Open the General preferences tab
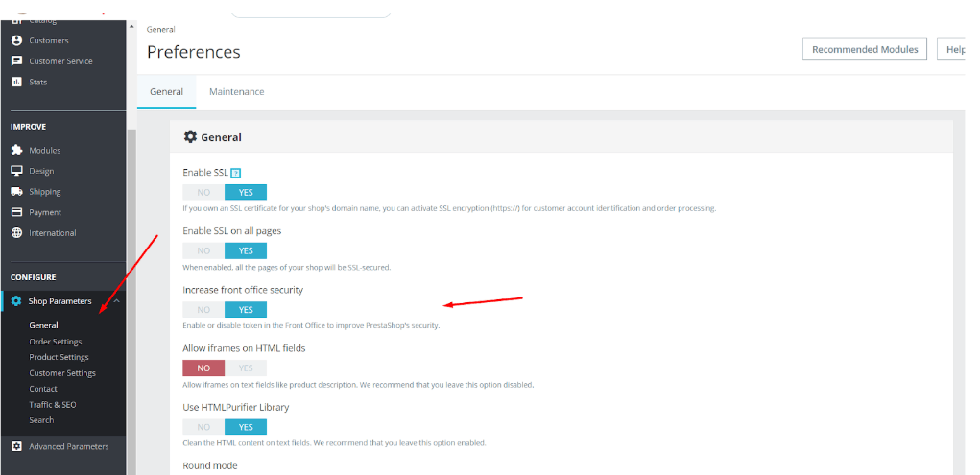Screen dimensions: 980x475 pyautogui.click(x=166, y=92)
